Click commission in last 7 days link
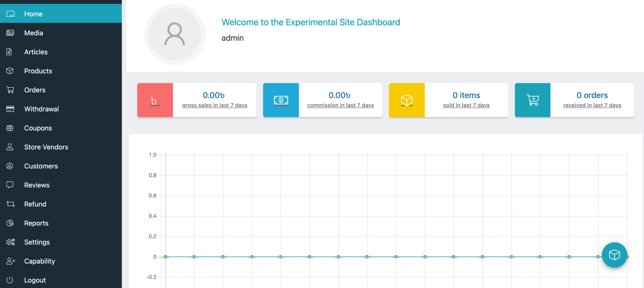The width and height of the screenshot is (644, 288). pos(340,105)
